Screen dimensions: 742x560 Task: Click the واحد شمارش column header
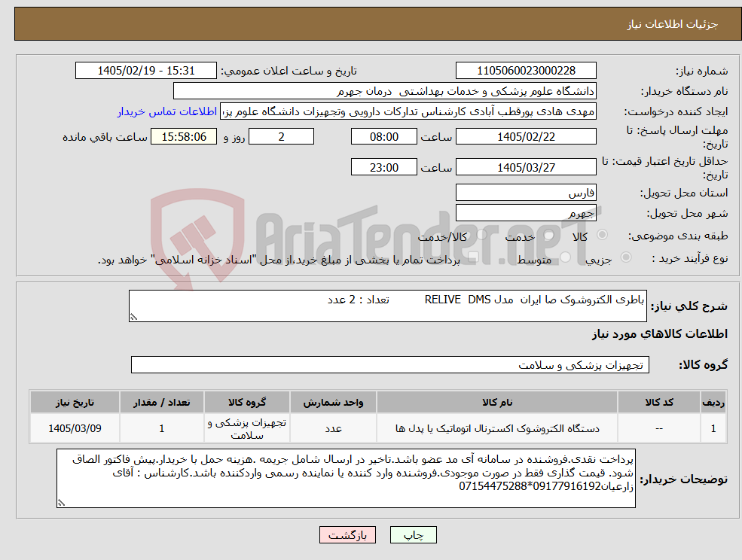[333, 402]
